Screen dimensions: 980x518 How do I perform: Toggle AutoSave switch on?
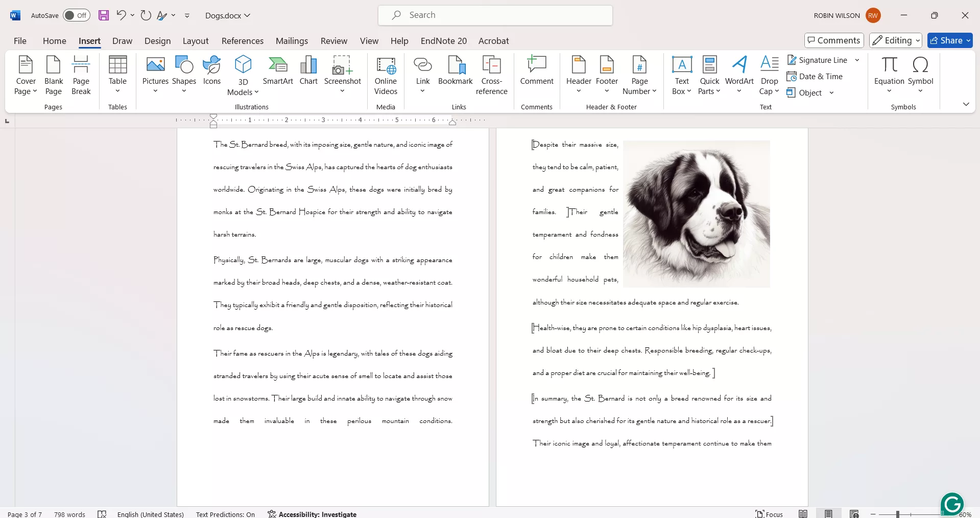pyautogui.click(x=76, y=15)
